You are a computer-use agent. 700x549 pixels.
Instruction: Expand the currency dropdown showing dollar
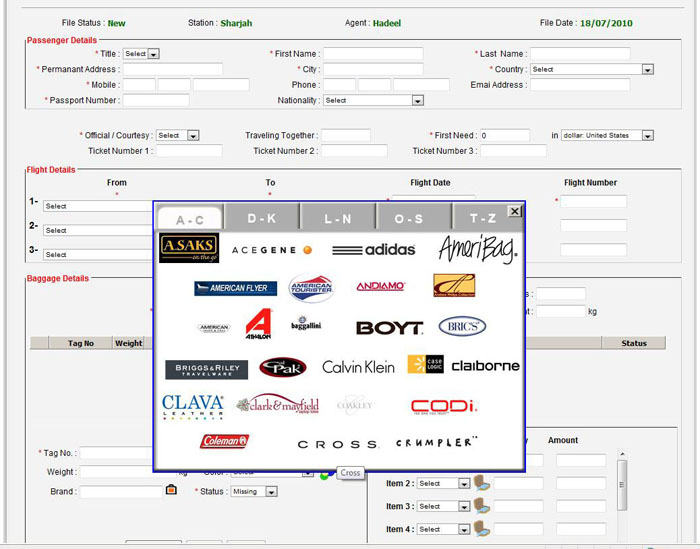[606, 135]
